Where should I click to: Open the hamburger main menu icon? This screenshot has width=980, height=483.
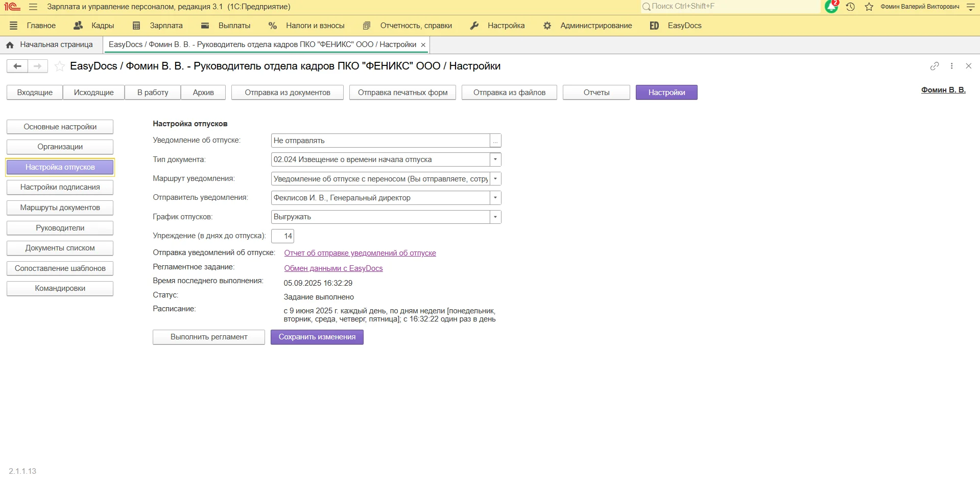[33, 7]
